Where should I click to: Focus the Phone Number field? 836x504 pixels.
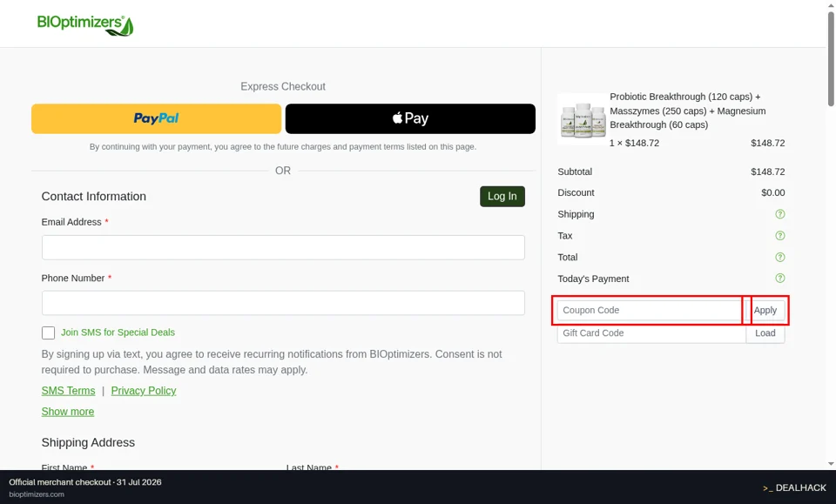283,303
